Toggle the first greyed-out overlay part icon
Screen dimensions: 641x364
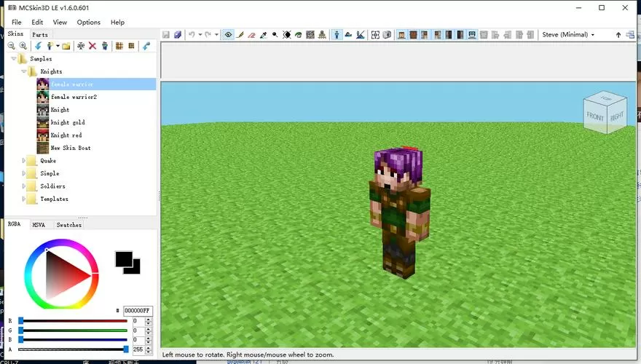click(x=484, y=35)
